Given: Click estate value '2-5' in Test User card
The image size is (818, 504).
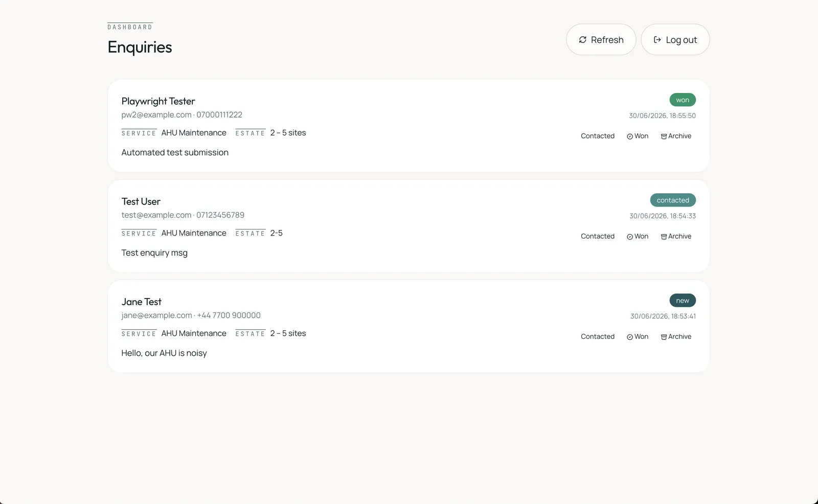Looking at the screenshot, I should coord(277,233).
